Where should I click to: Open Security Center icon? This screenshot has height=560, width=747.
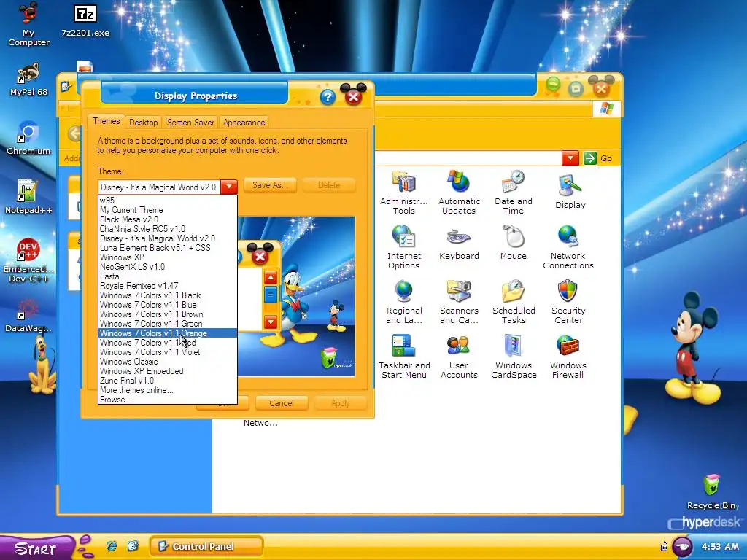point(568,302)
